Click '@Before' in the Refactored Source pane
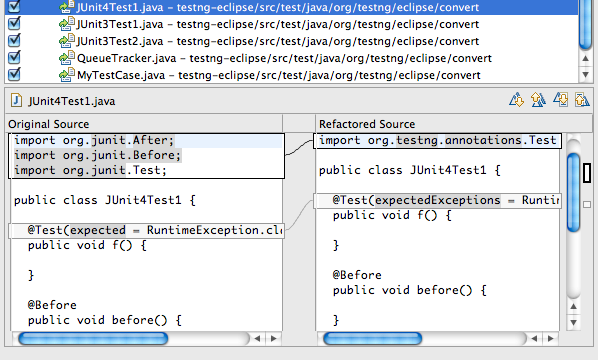598x360 pixels. coord(357,275)
